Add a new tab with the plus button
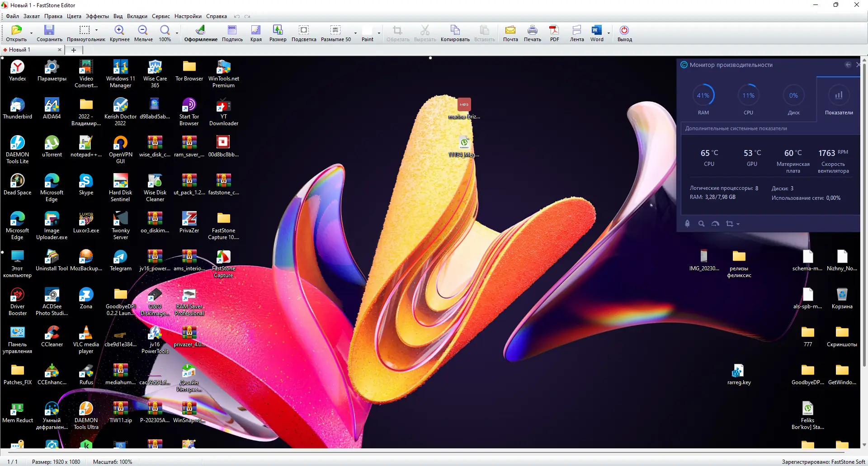 pyautogui.click(x=74, y=50)
